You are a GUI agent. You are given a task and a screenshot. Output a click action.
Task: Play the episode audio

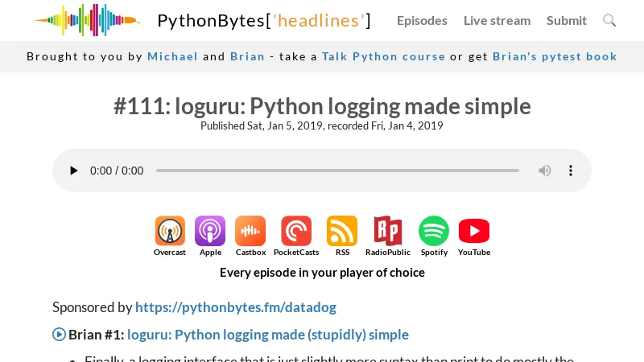(74, 171)
